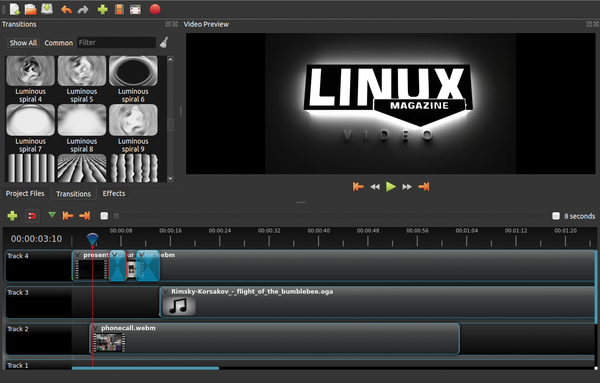This screenshot has height=383, width=600.
Task: Select the flight_of_the_bumblebee.oga audio clip
Action: tap(377, 303)
